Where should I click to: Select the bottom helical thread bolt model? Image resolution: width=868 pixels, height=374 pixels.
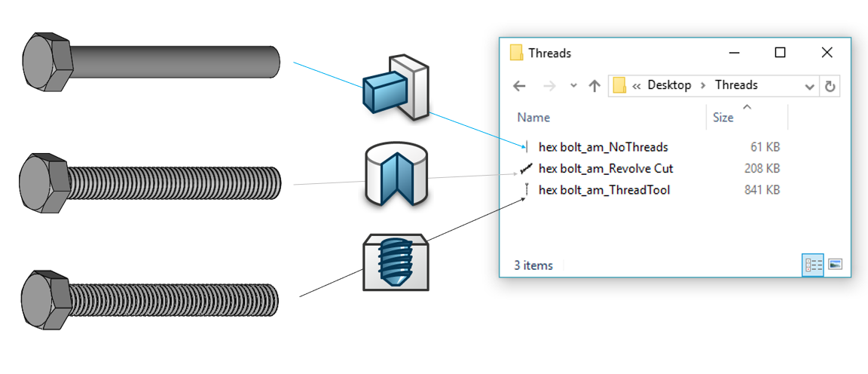[x=149, y=300]
